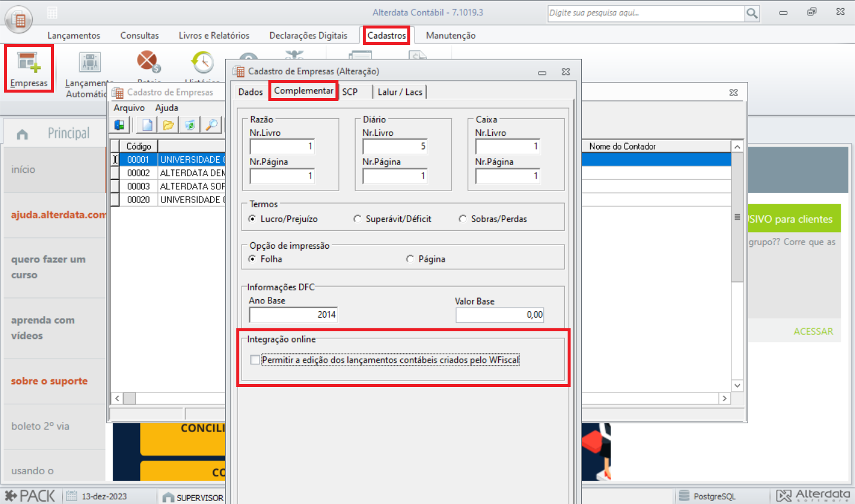The image size is (855, 504).
Task: Choose Página as print option
Action: [x=410, y=259]
